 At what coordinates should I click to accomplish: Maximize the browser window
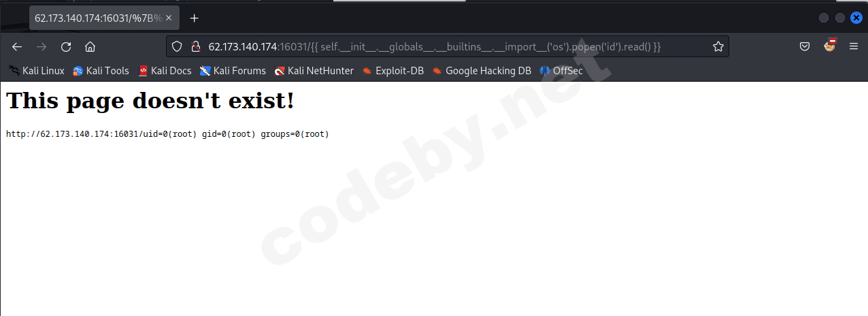840,18
